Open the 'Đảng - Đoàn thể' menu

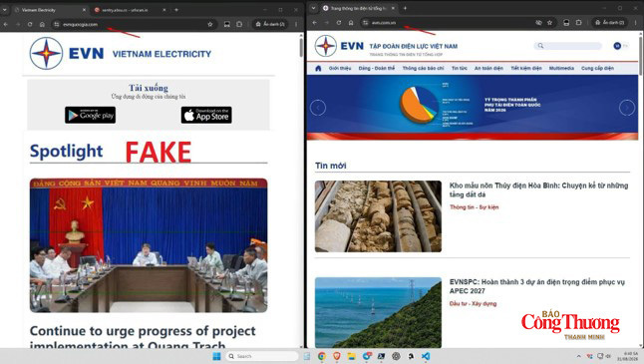tap(377, 68)
